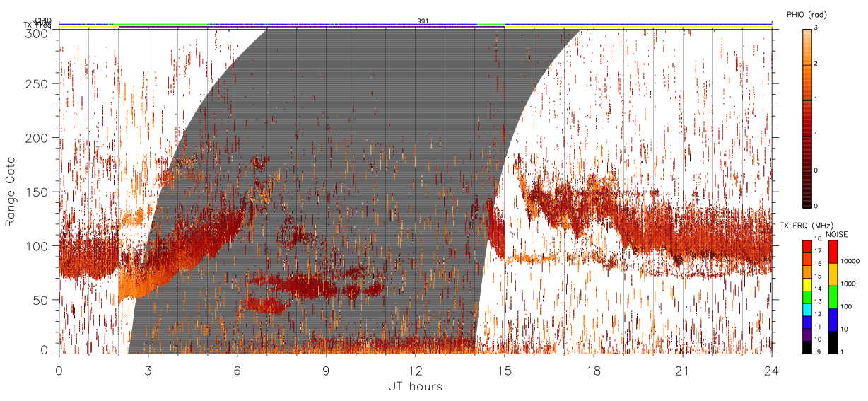
Task: Click the '17' label on the TX FRQ scale
Action: pos(818,251)
